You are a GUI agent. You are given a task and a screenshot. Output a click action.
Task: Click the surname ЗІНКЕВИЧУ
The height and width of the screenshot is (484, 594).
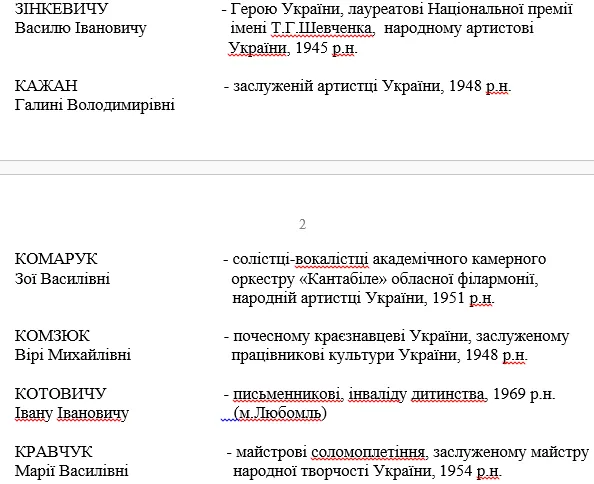coord(61,8)
